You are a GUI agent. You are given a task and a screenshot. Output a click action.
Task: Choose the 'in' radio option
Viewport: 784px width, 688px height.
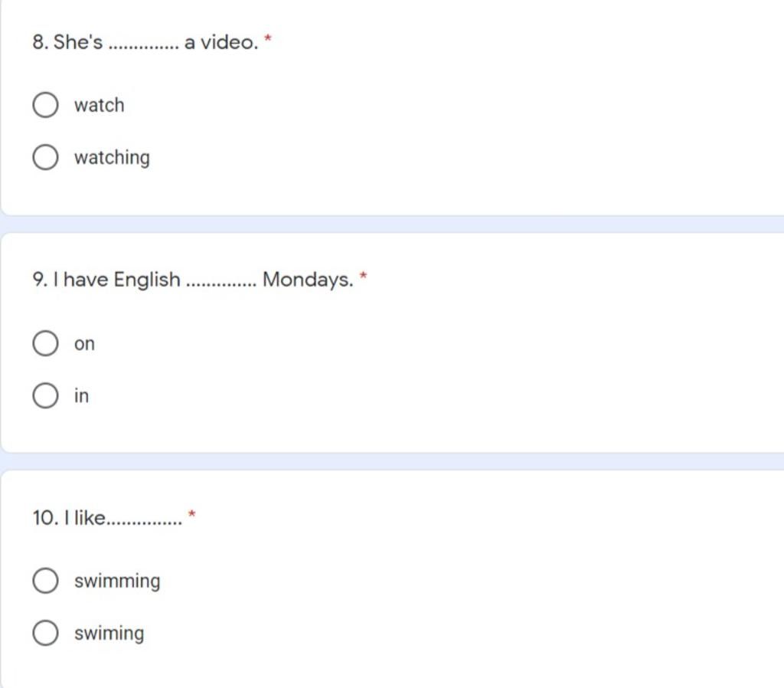click(45, 395)
